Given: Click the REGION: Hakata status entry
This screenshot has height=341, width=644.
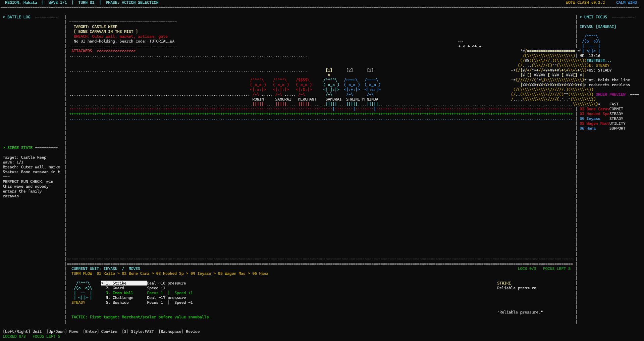Looking at the screenshot, I should pos(21,3).
